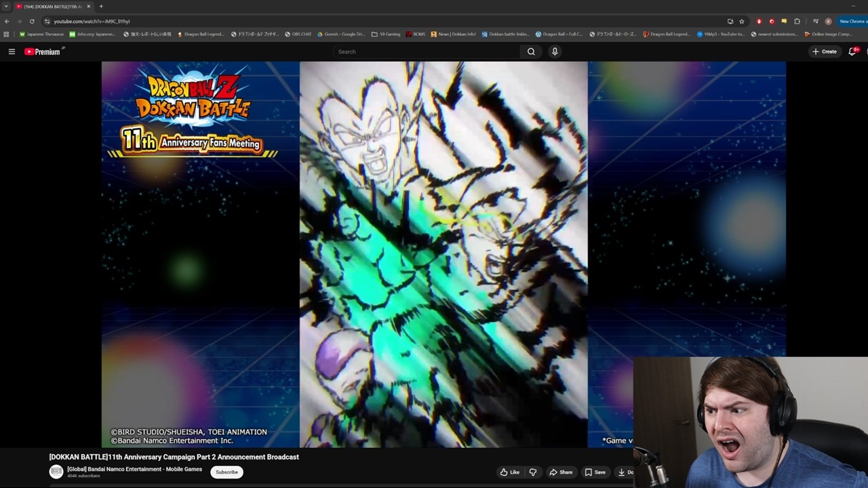Open Goresh Google Drive bookmark
The width and height of the screenshot is (868, 488).
341,34
